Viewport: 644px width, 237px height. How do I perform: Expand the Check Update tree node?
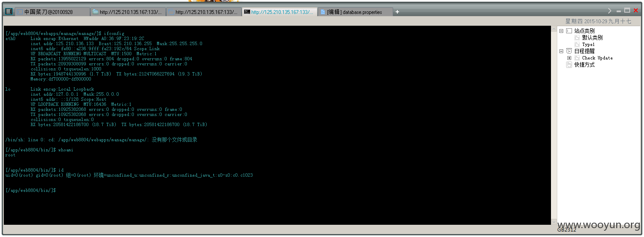tap(569, 58)
